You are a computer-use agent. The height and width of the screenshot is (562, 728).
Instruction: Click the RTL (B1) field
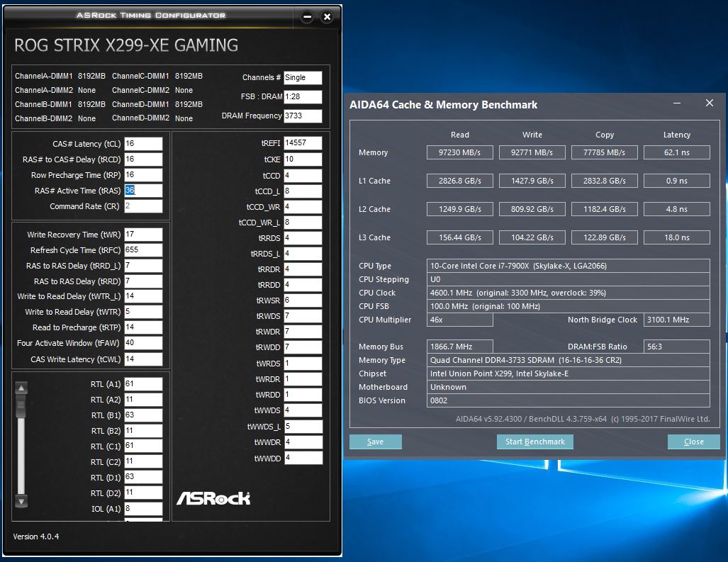point(143,415)
